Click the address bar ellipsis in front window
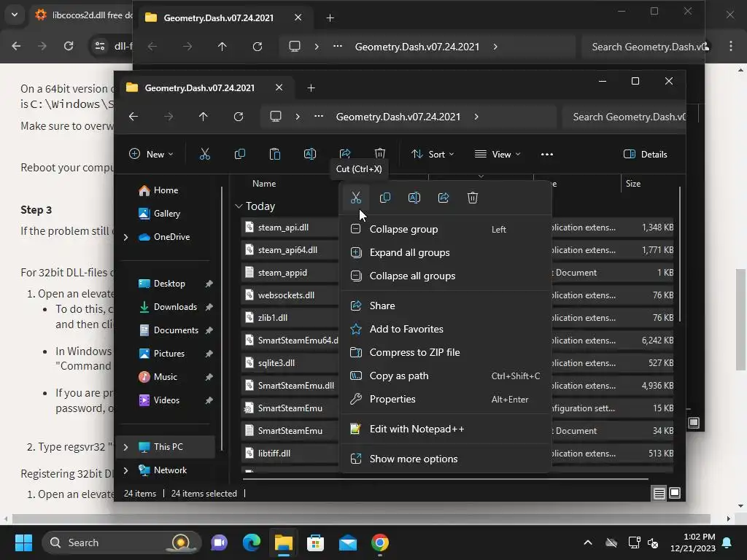747x560 pixels. [319, 117]
